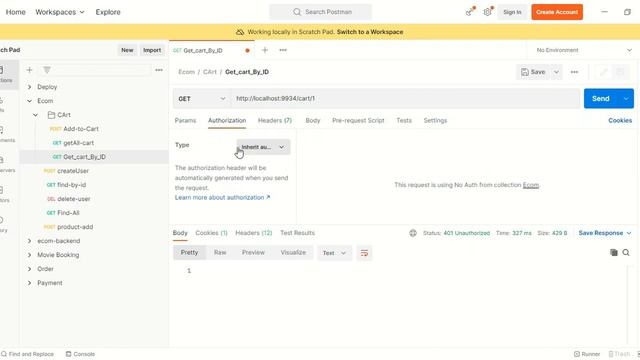Close the unsaved Get_cart_By_ID tab via its dot
640x360 pixels.
(x=247, y=51)
